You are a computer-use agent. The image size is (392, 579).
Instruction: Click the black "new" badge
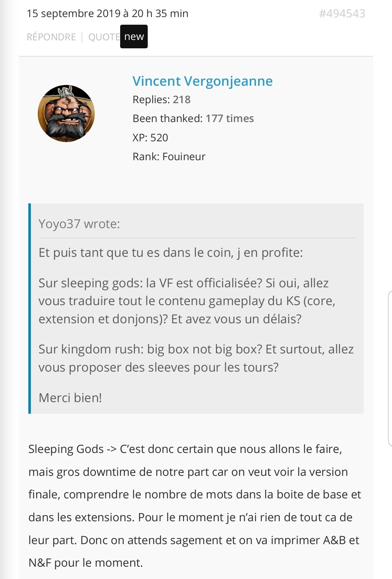[x=134, y=36]
